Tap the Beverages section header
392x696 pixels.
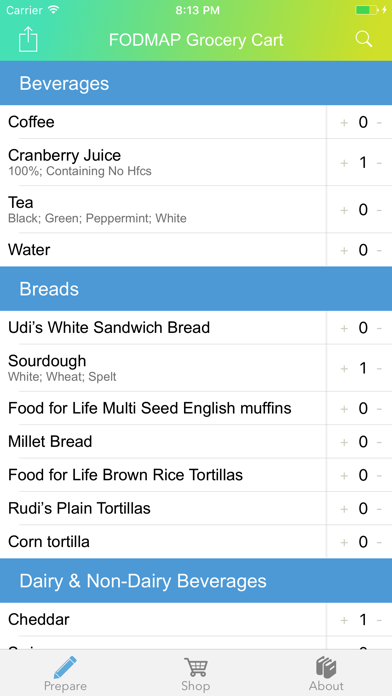point(196,83)
